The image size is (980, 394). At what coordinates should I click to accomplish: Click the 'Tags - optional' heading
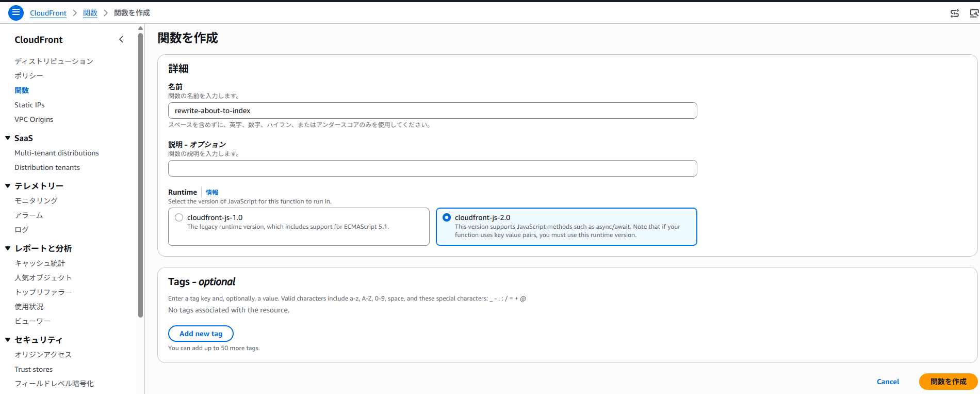[x=202, y=281]
